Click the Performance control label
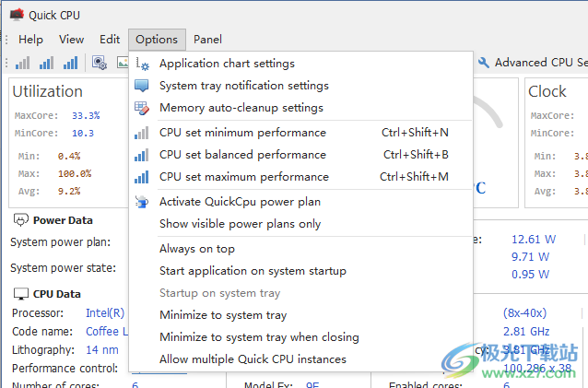This screenshot has width=588, height=388. 65,369
